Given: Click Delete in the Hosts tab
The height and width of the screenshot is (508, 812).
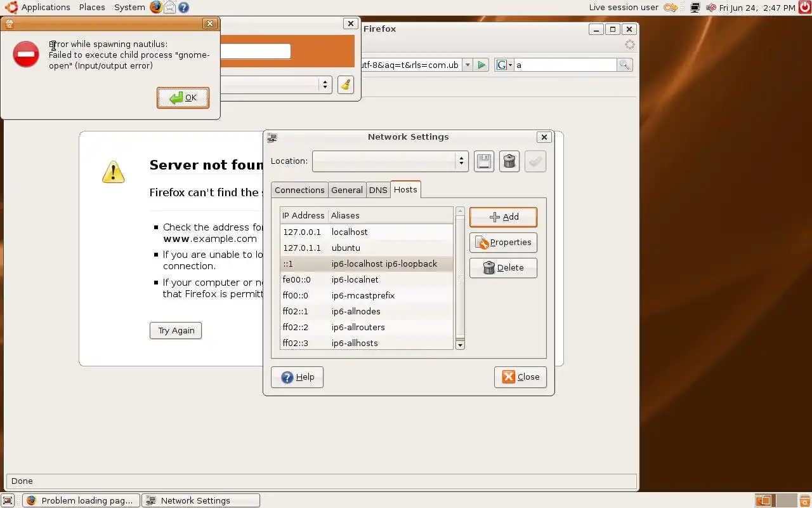Looking at the screenshot, I should (503, 268).
